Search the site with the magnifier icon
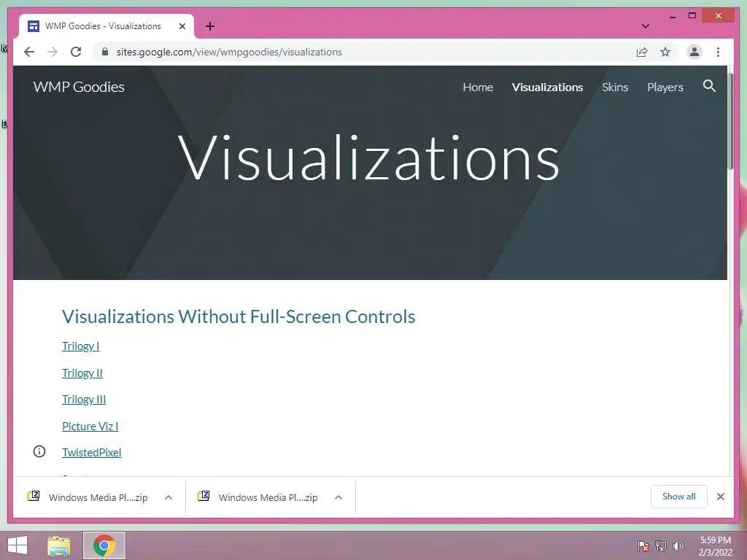This screenshot has height=560, width=747. (709, 86)
